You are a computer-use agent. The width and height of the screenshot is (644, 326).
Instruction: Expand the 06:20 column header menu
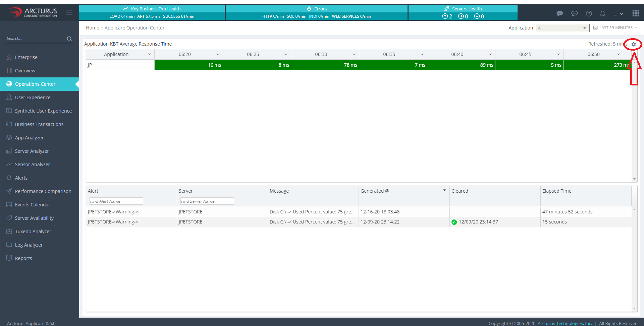(x=218, y=54)
